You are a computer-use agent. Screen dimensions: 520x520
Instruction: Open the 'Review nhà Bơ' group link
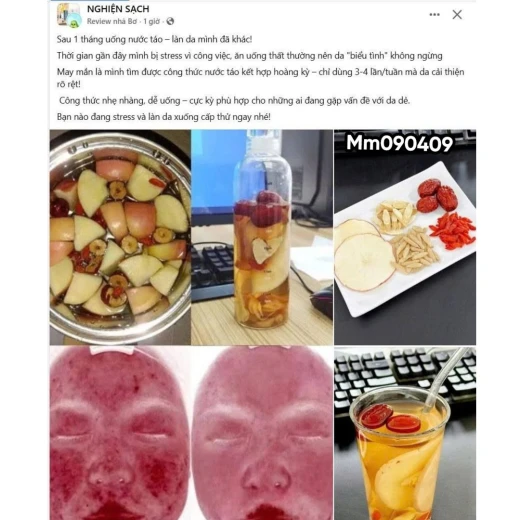(x=112, y=21)
